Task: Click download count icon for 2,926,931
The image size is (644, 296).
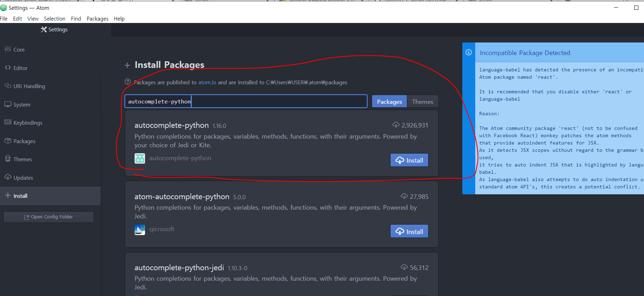Action: tap(396, 125)
